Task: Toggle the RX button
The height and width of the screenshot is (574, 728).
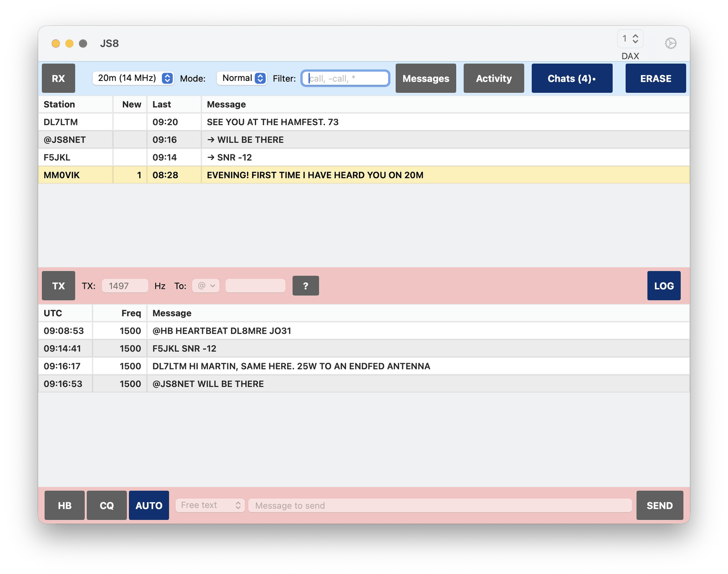Action: tap(58, 78)
